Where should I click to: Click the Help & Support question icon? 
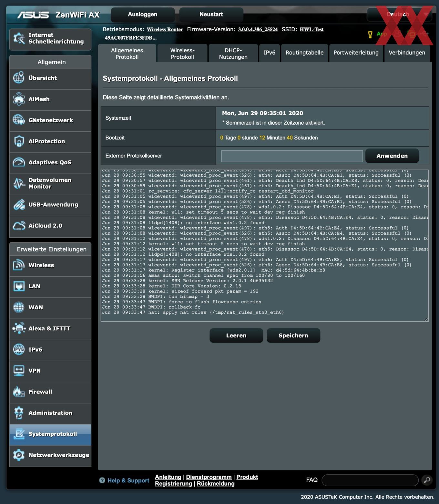[x=102, y=480]
